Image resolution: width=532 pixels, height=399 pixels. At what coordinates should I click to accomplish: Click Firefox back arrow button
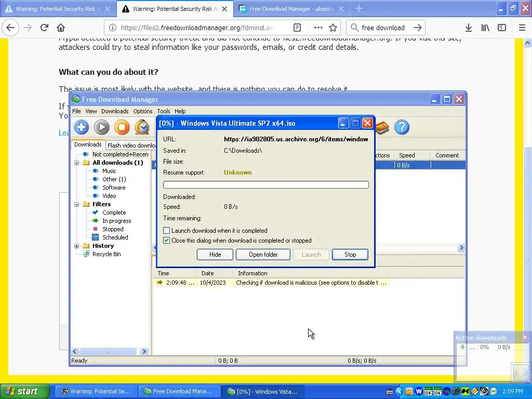(x=10, y=28)
